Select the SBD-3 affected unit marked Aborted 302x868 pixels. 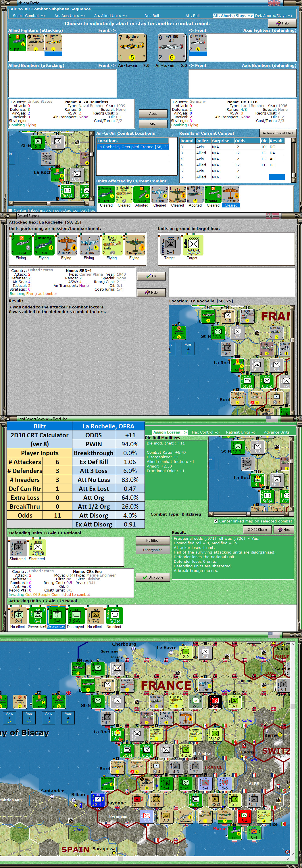(x=142, y=194)
